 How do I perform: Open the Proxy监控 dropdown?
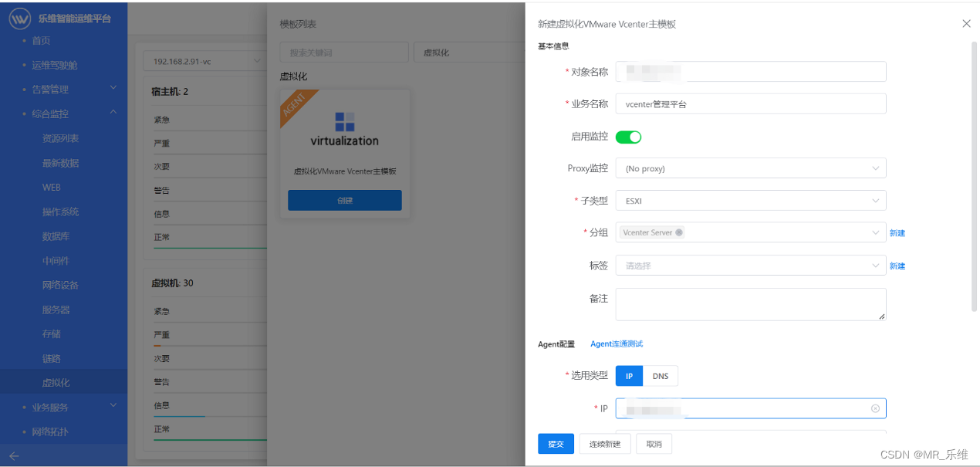[x=751, y=168]
